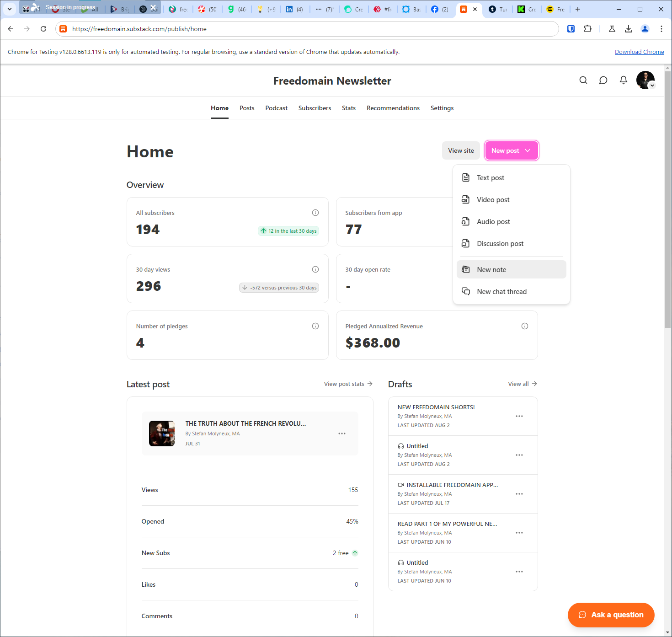Viewport: 672px width, 637px height.
Task: Switch to the LinkedIn browser tab
Action: point(294,9)
